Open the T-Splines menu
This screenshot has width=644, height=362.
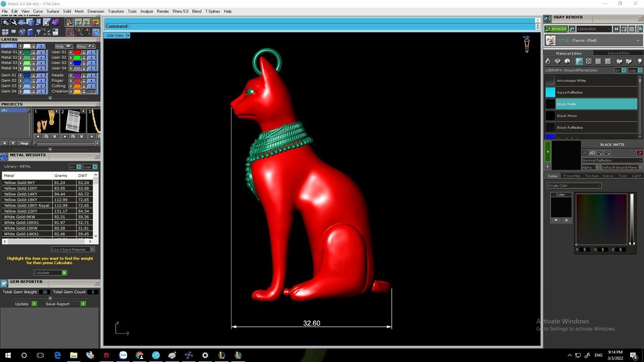point(213,11)
